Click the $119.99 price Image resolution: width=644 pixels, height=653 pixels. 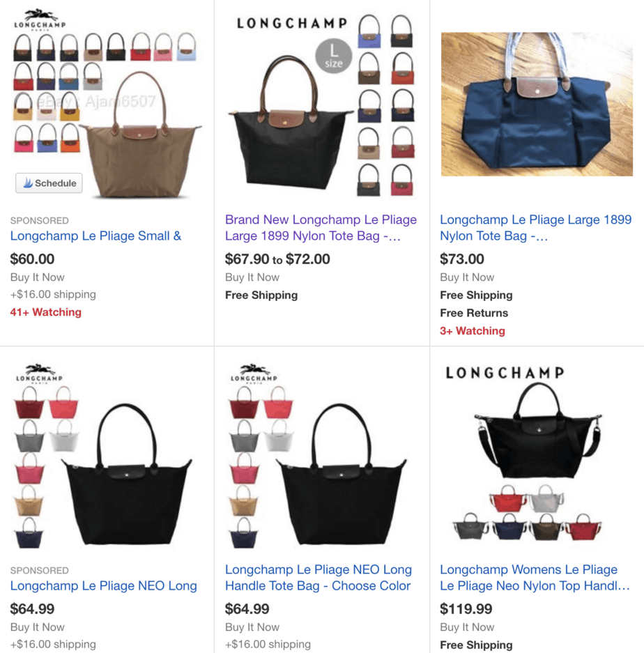click(x=466, y=609)
